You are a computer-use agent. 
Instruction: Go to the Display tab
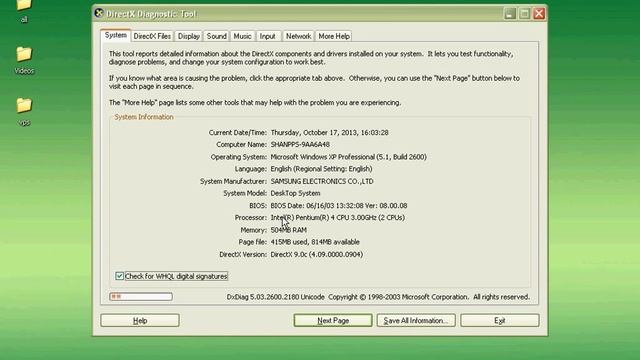click(x=189, y=36)
